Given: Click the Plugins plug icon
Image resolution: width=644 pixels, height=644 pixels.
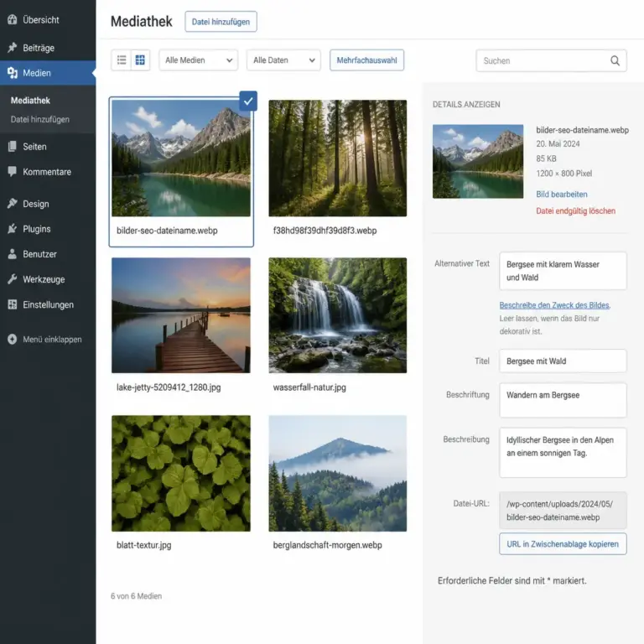Looking at the screenshot, I should 13,229.
